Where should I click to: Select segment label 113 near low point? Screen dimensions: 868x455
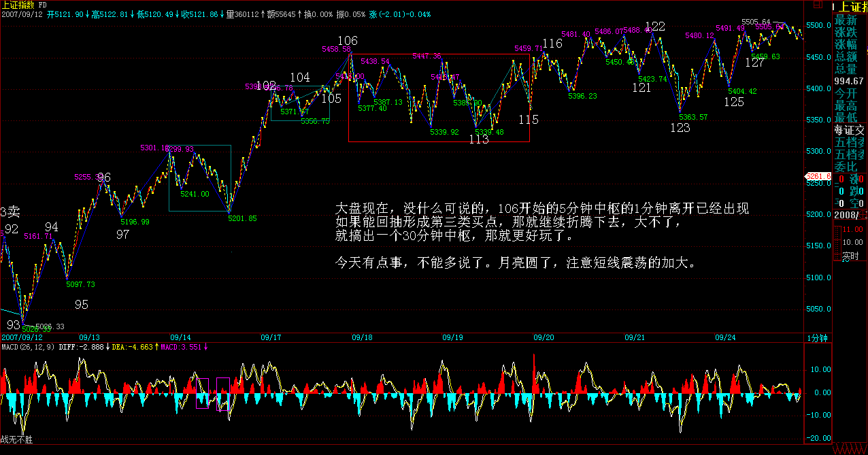click(479, 139)
